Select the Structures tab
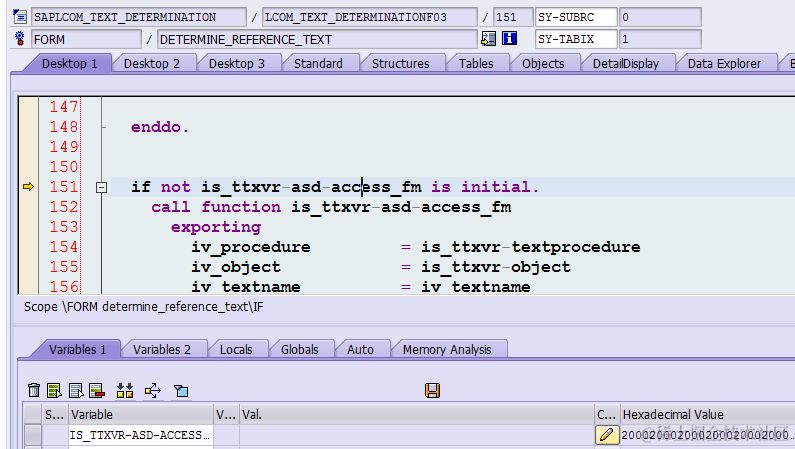 (x=401, y=63)
